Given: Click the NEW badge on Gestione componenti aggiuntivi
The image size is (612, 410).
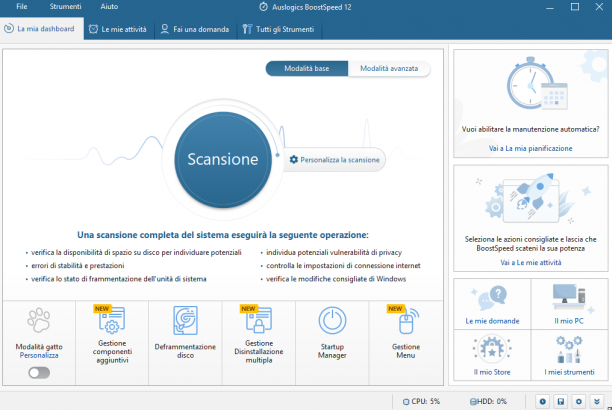Looking at the screenshot, I should point(102,308).
